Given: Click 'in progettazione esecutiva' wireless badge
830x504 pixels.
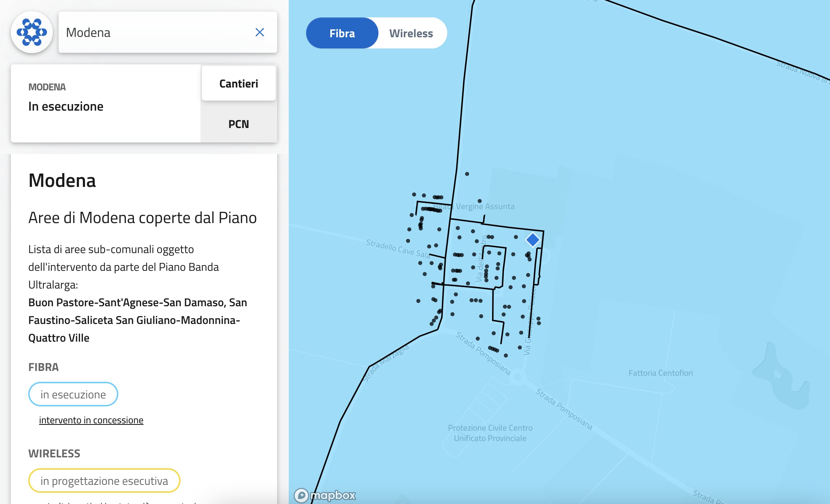Looking at the screenshot, I should click(104, 481).
